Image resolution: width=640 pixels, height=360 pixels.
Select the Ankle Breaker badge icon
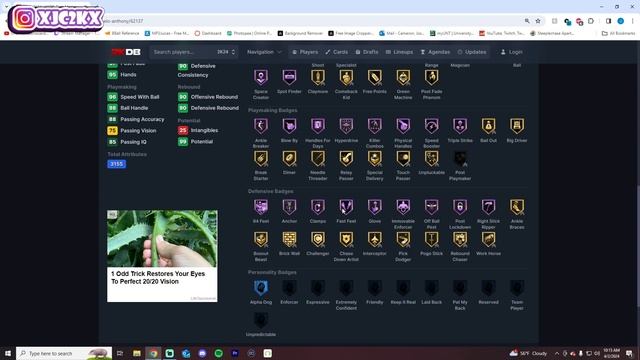click(261, 126)
